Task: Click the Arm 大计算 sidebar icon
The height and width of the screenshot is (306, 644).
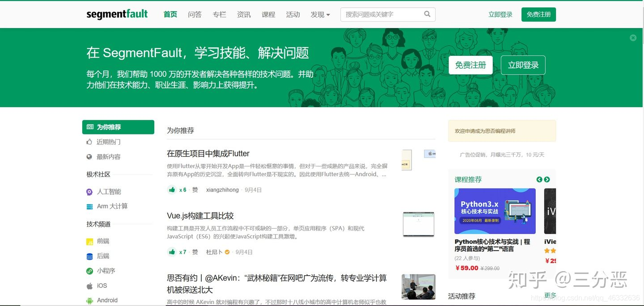Action: (x=89, y=206)
